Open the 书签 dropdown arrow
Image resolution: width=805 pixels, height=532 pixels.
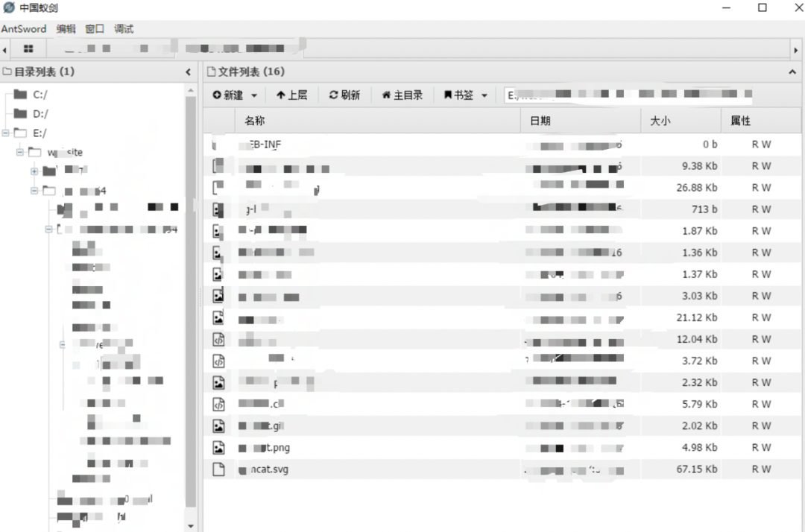(484, 95)
